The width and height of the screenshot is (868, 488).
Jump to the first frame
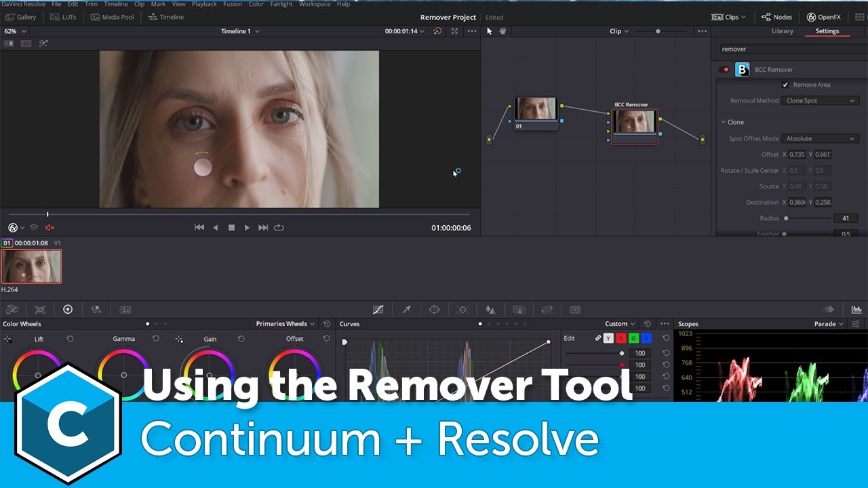point(199,228)
